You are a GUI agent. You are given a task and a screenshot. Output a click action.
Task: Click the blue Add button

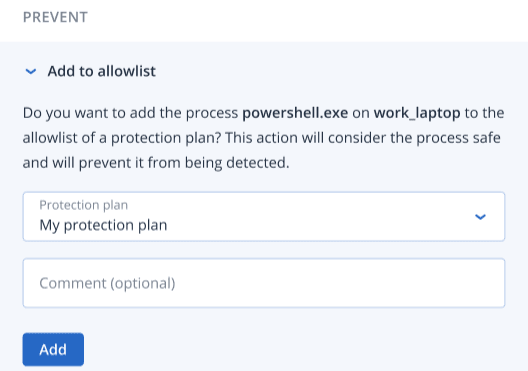pos(53,349)
